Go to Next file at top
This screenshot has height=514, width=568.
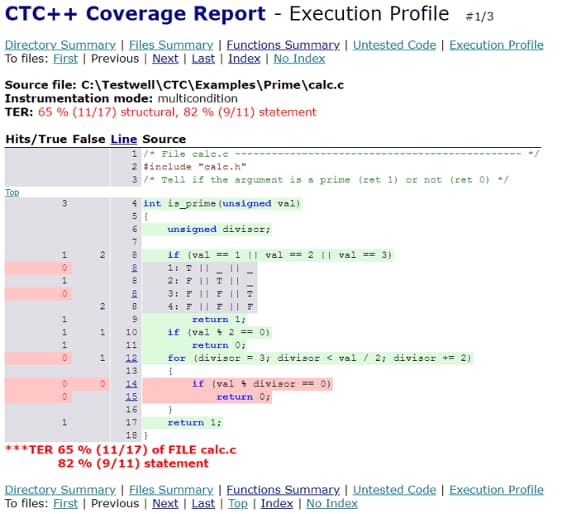[165, 59]
